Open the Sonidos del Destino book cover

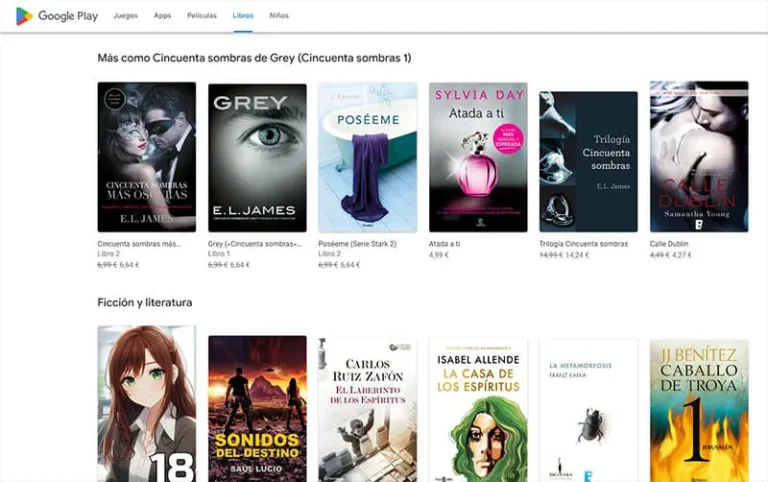tap(257, 409)
